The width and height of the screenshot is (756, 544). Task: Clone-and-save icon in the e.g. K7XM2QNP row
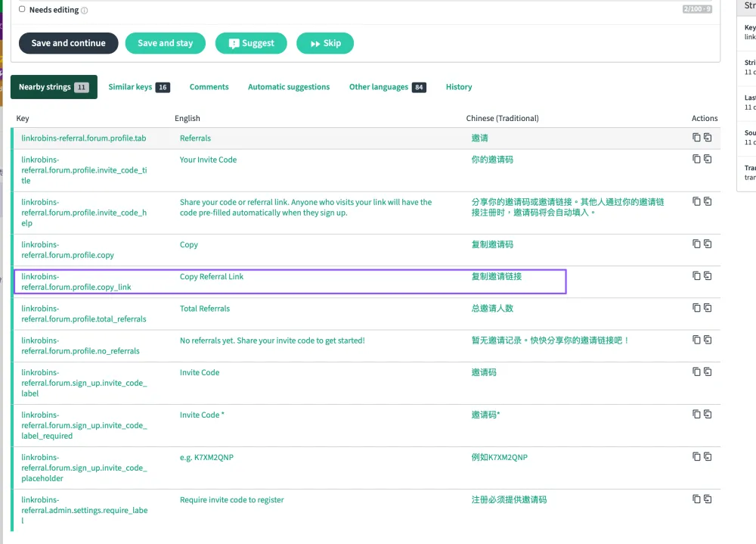(708, 457)
